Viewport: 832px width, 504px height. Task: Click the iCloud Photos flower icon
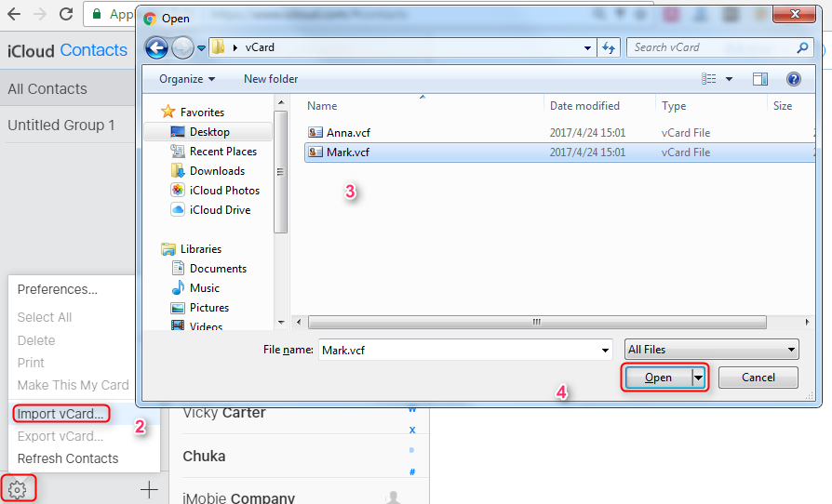point(178,191)
